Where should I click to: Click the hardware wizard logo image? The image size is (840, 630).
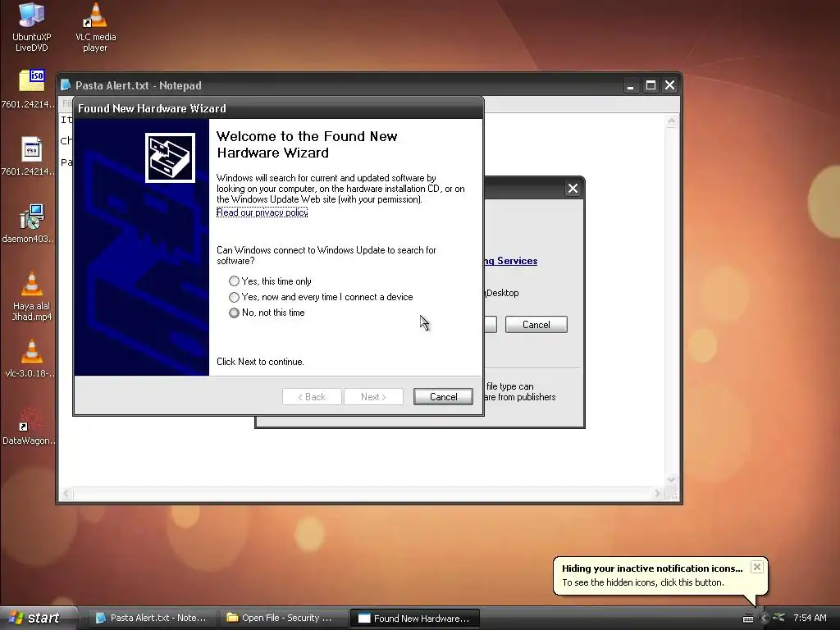click(x=170, y=157)
